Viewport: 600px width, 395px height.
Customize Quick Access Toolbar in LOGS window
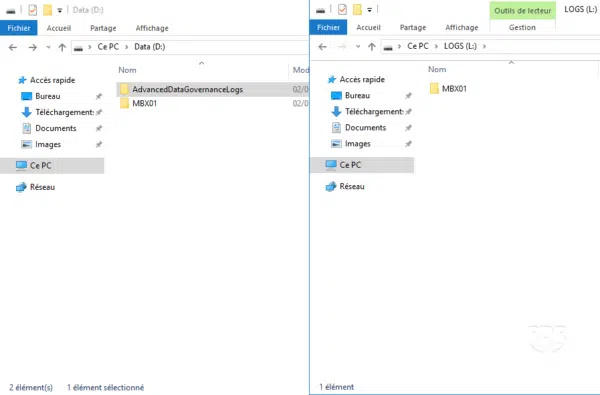click(x=369, y=10)
